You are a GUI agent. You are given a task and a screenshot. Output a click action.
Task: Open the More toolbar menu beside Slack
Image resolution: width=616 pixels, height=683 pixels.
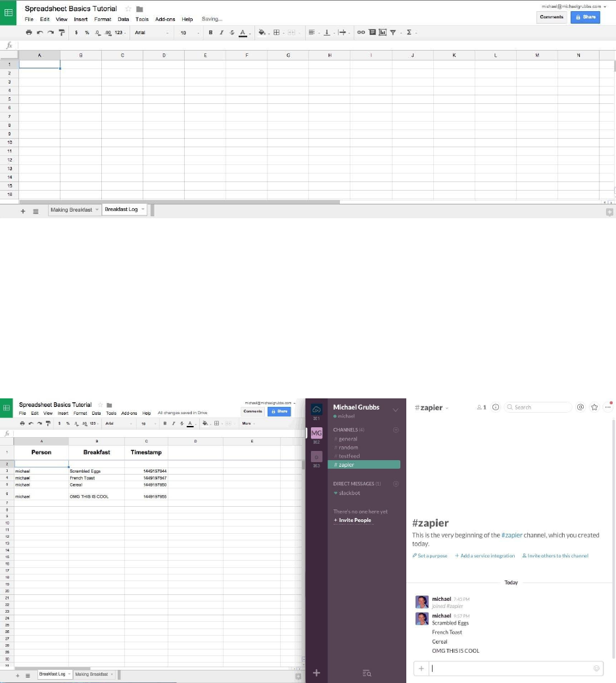(x=248, y=423)
